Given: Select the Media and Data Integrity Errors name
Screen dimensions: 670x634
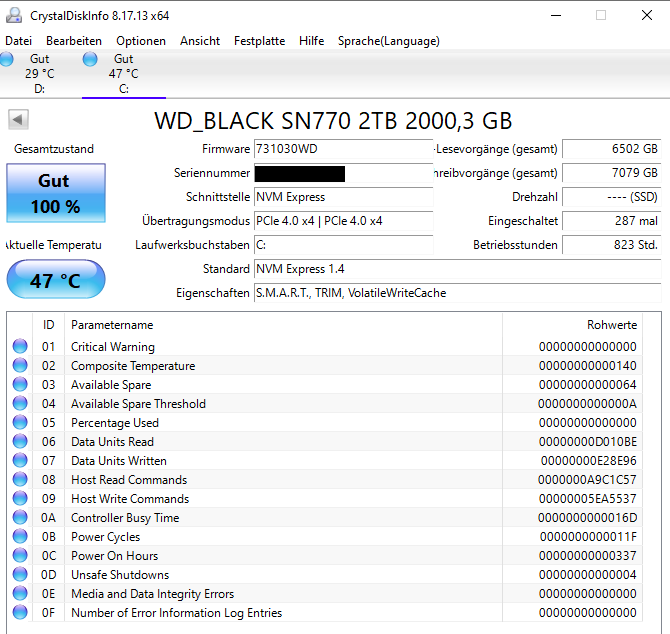Looking at the screenshot, I should [153, 594].
